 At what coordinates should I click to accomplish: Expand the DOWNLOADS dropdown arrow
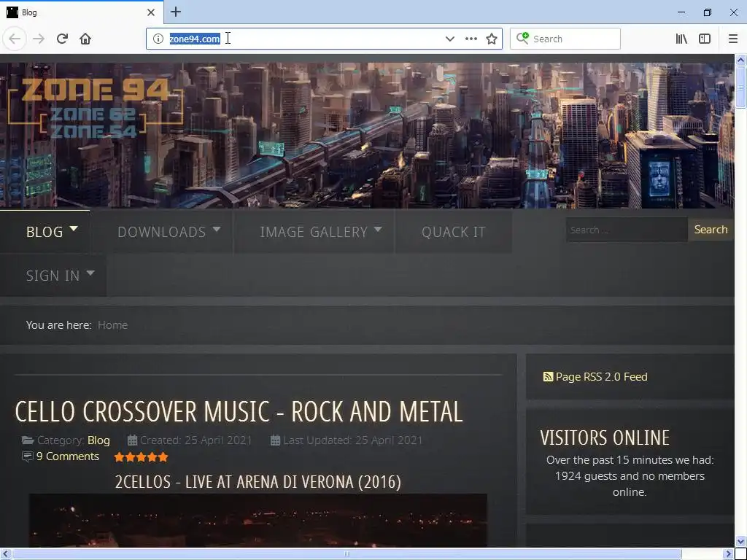pyautogui.click(x=217, y=229)
